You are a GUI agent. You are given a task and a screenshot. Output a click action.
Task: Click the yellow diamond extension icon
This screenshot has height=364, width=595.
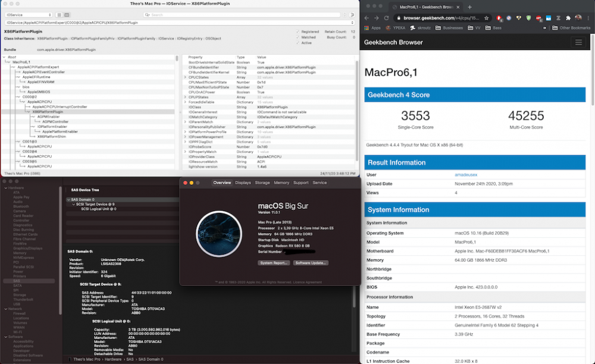(x=519, y=18)
